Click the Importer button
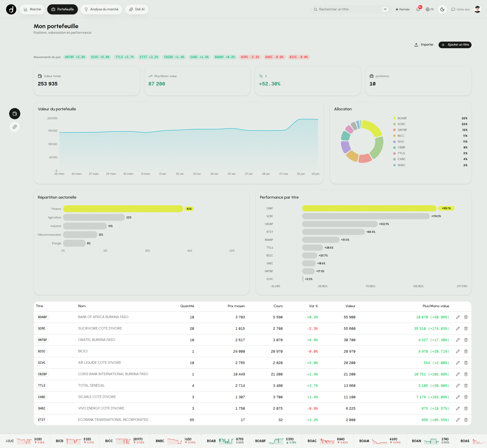Image resolution: width=487 pixels, height=448 pixels. click(424, 45)
